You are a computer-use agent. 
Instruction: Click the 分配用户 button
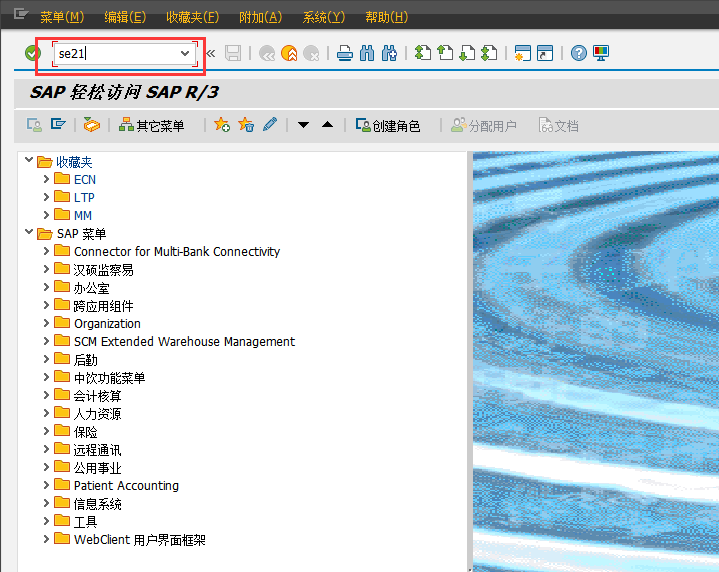point(484,125)
